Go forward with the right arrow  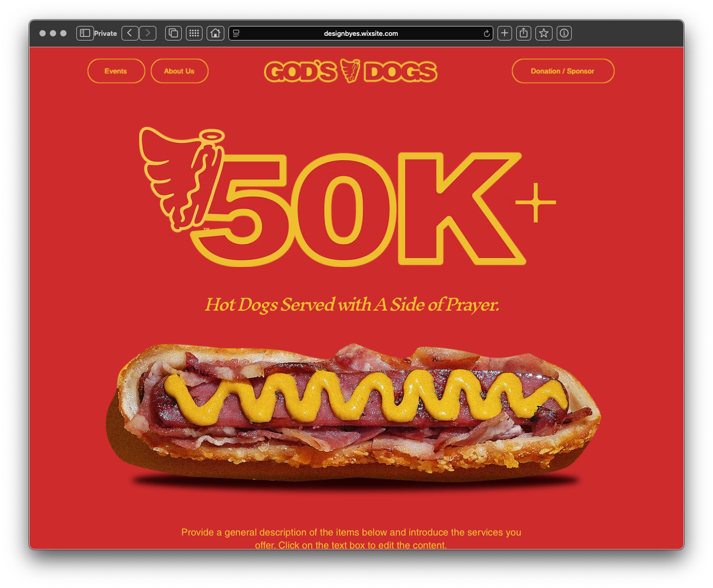[148, 33]
